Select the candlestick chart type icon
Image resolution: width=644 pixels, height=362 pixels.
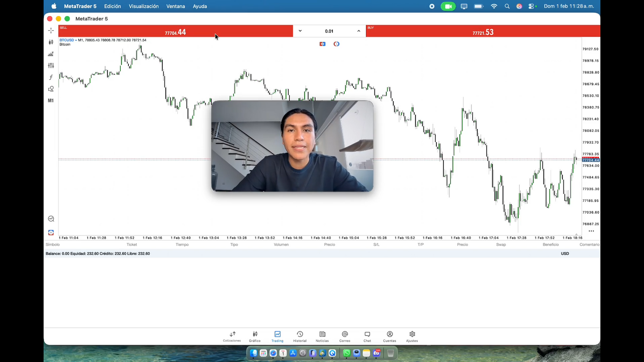pos(51,42)
